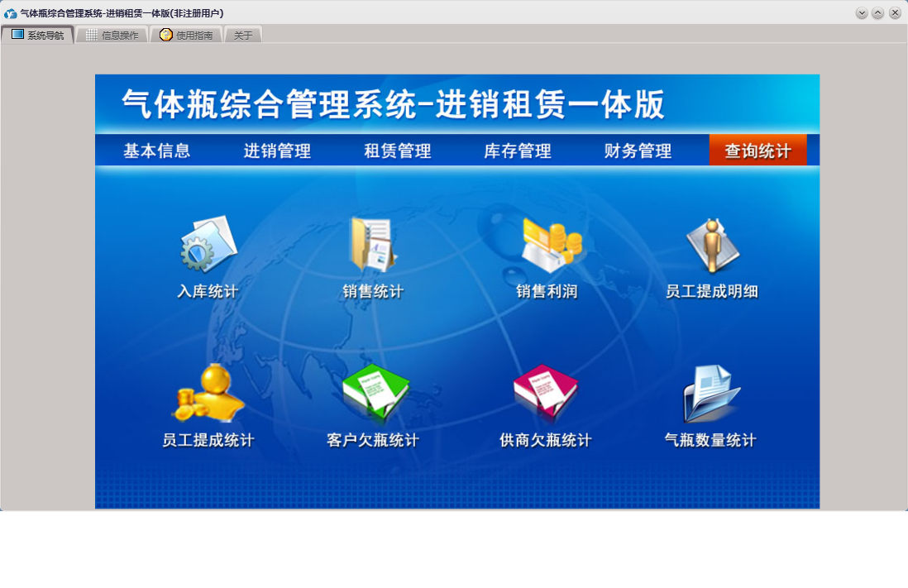Viewport: 908px width, 588px height.
Task: Open the 进销管理 menu
Action: [277, 151]
